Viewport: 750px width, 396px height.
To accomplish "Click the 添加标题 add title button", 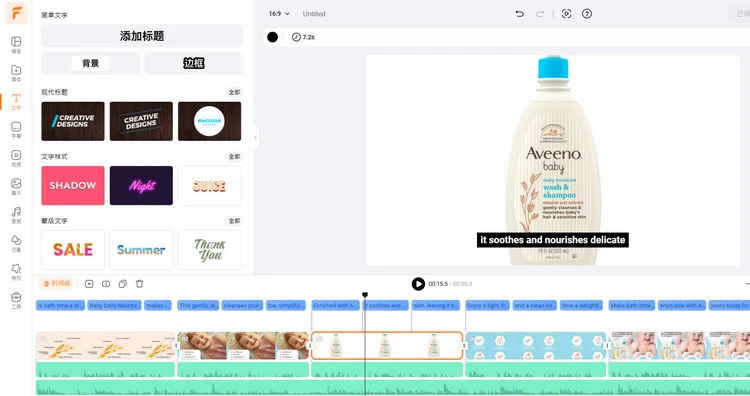I will pyautogui.click(x=142, y=36).
